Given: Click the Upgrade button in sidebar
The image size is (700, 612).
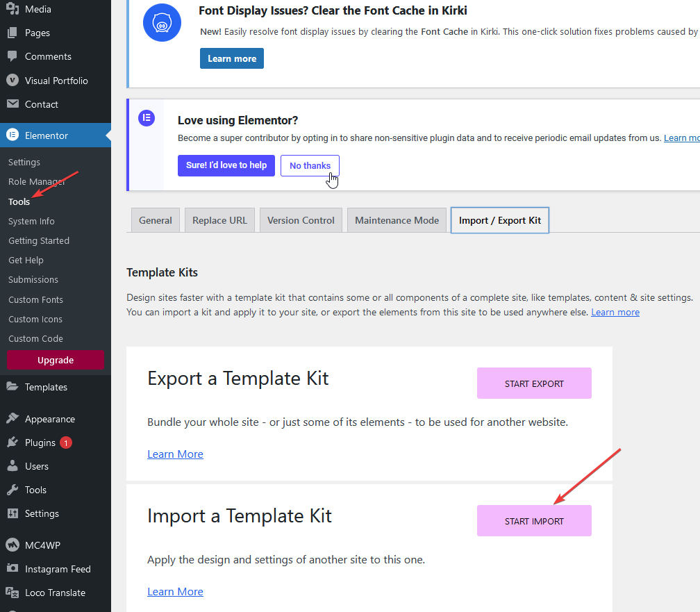Looking at the screenshot, I should pos(56,360).
